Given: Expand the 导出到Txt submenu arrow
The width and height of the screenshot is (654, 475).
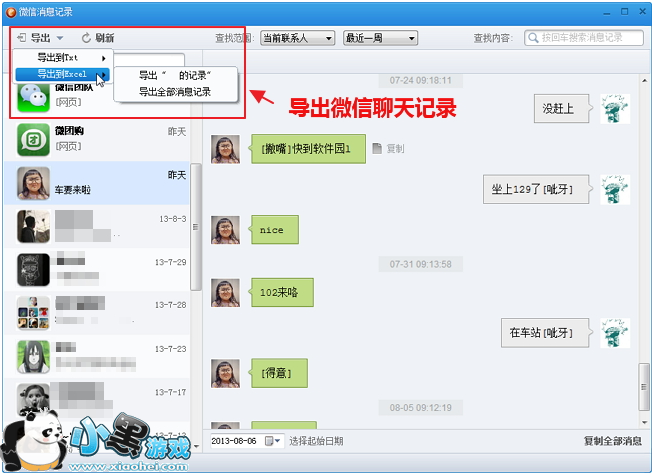Looking at the screenshot, I should [x=104, y=58].
